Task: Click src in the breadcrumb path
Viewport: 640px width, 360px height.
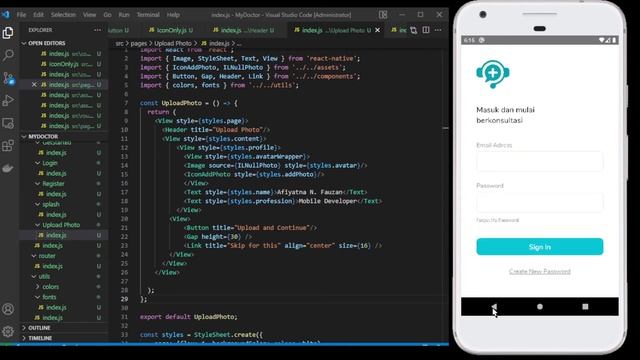Action: click(119, 43)
